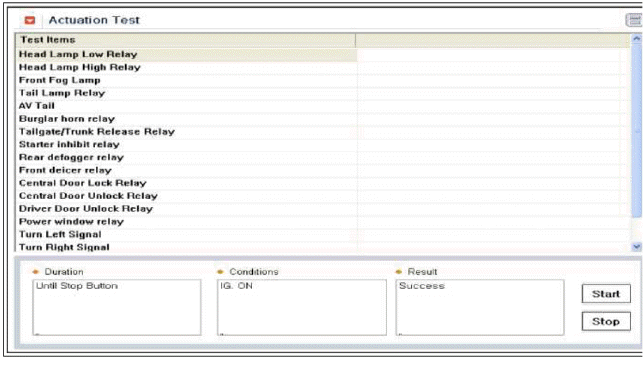
Task: Select Front Fog Lamp test item
Action: coord(186,80)
